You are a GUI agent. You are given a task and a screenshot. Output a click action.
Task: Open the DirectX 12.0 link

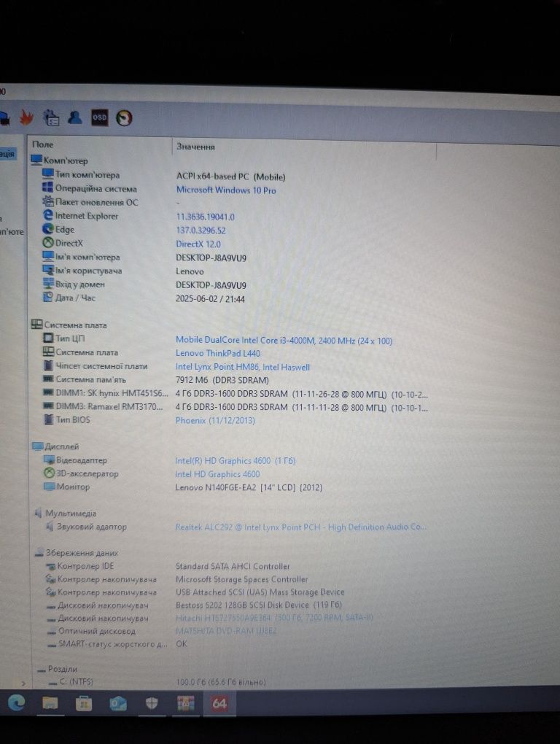(198, 244)
